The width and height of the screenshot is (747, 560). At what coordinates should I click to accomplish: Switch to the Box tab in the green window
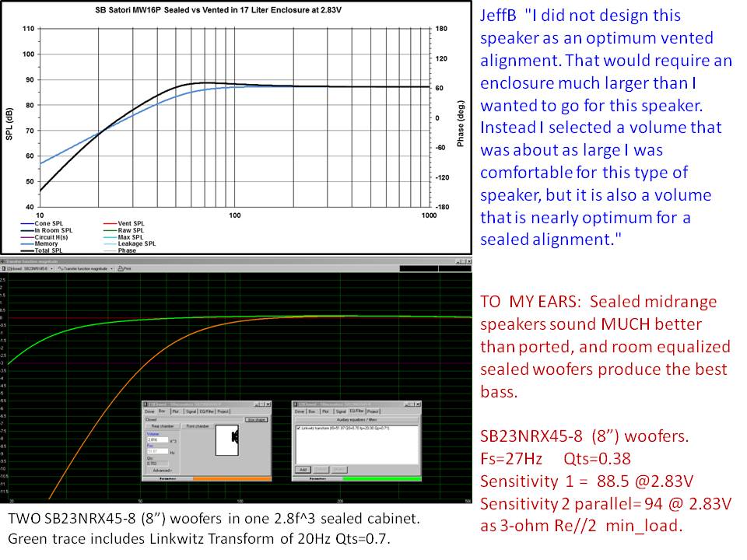pos(312,411)
